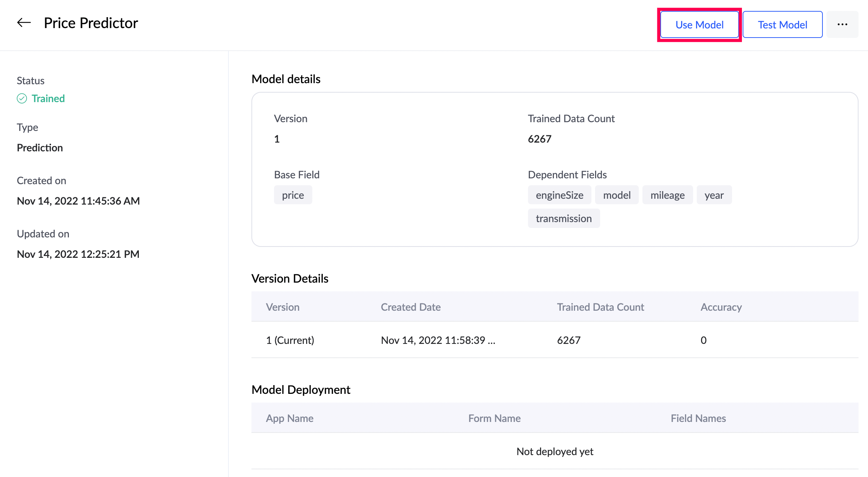Click the mileage dependent field tag
868x477 pixels.
tap(667, 195)
